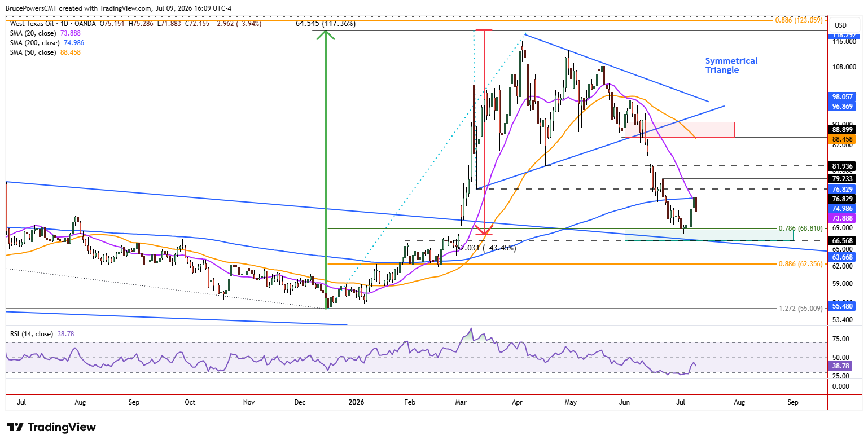Select the RSI (14, close) indicator legend
This screenshot has width=868, height=444.
tap(42, 334)
